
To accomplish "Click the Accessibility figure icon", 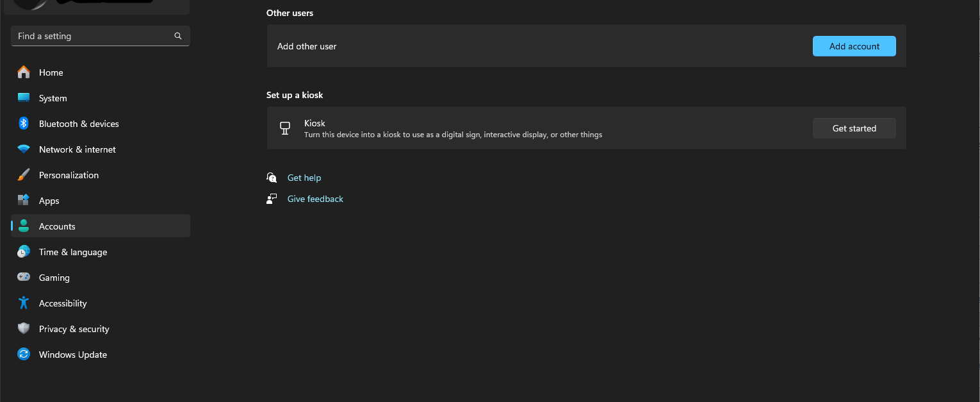I will point(24,303).
